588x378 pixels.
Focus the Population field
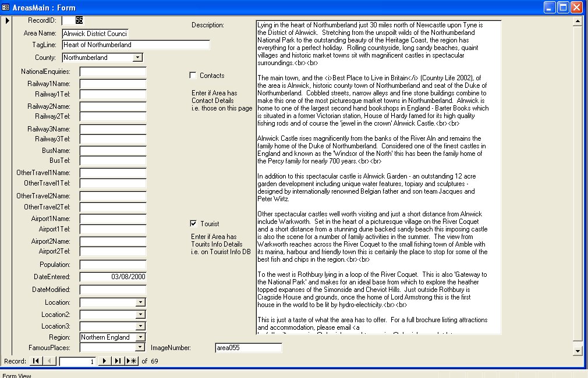point(113,265)
